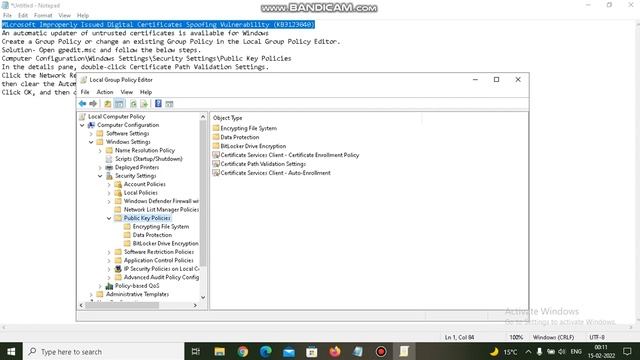
Task: Toggle Show/Hide Console Tree toolbar button
Action: [x=119, y=104]
